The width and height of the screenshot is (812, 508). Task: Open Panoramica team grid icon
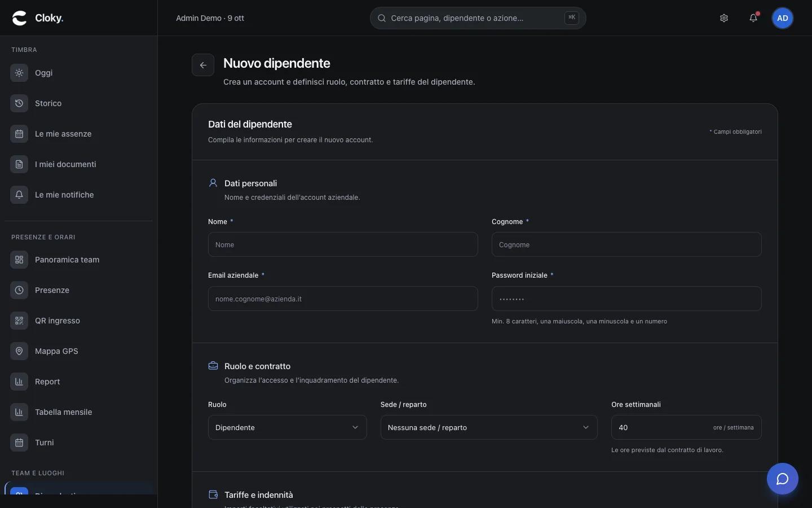pyautogui.click(x=19, y=260)
